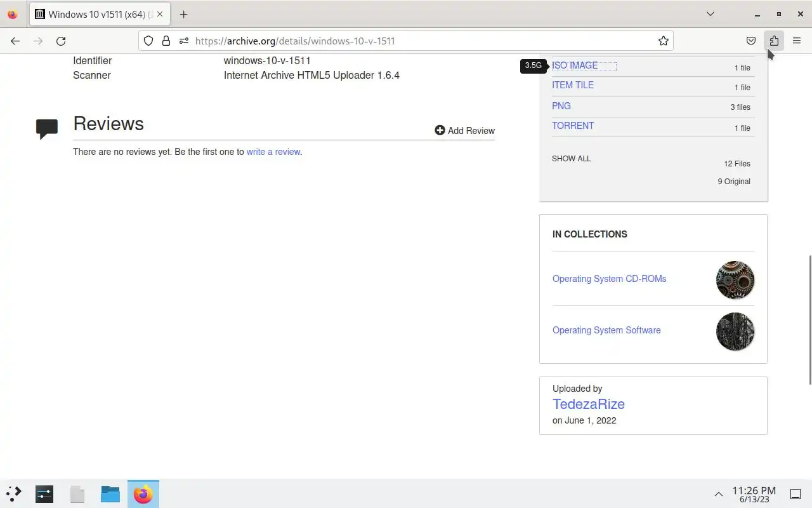Click the '9 Original' count text
The height and width of the screenshot is (508, 812).
click(734, 182)
